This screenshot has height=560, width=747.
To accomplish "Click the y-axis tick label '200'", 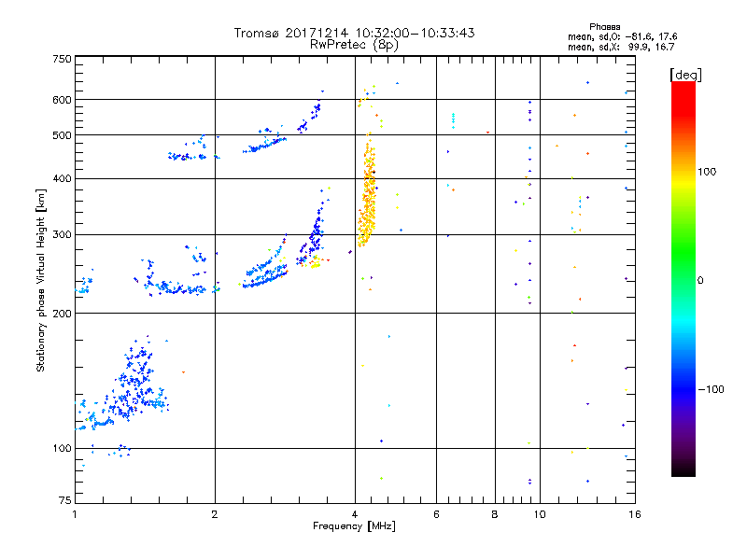I will coord(62,314).
